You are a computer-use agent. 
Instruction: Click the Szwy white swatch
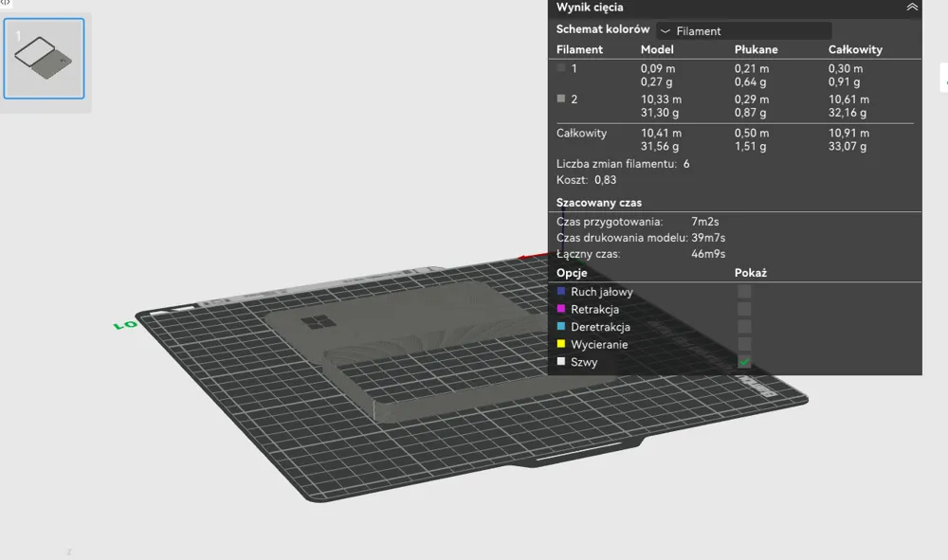click(x=561, y=361)
